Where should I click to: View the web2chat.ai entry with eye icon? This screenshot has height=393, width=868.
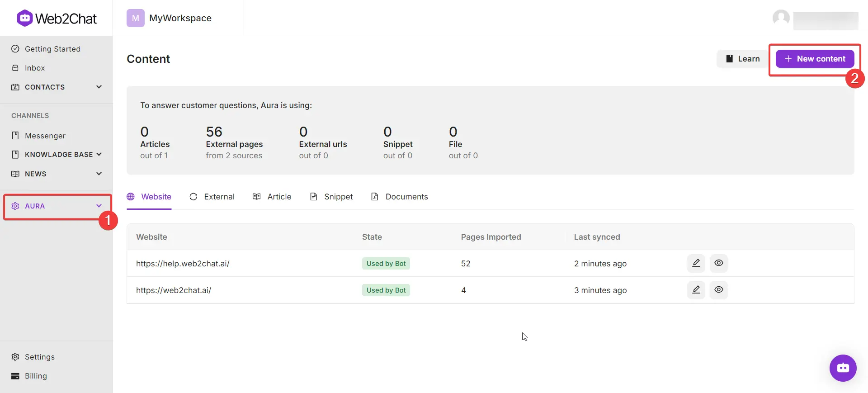[x=719, y=290]
